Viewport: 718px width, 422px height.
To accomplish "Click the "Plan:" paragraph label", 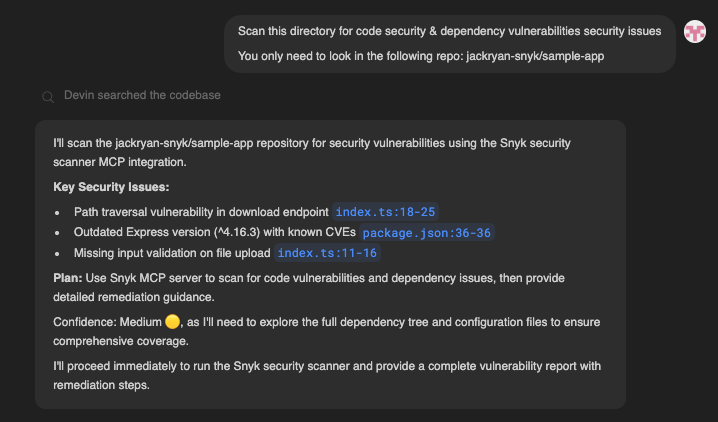I will pyautogui.click(x=69, y=277).
